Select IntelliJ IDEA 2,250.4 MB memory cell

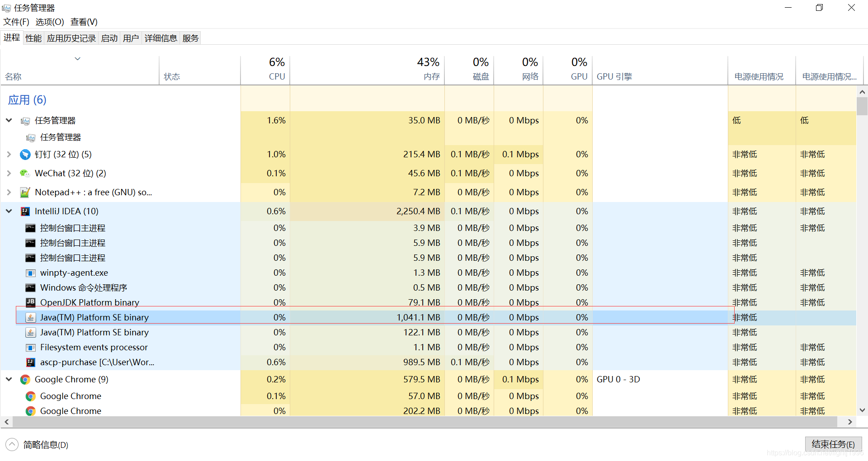368,211
